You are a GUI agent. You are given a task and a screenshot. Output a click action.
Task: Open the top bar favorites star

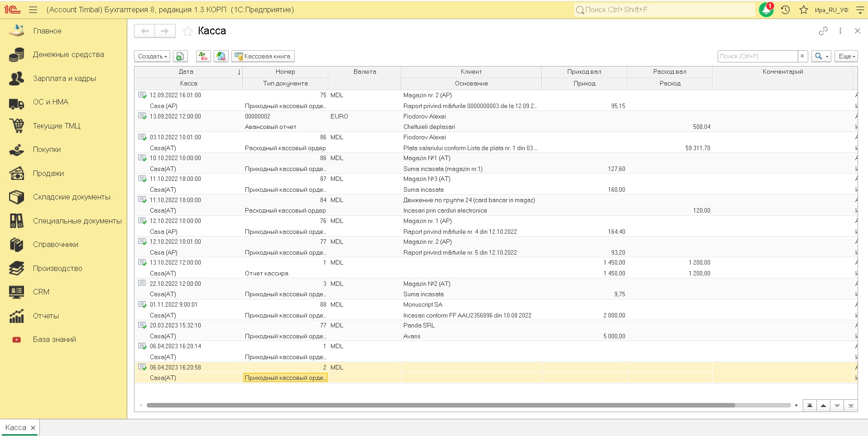pyautogui.click(x=803, y=9)
